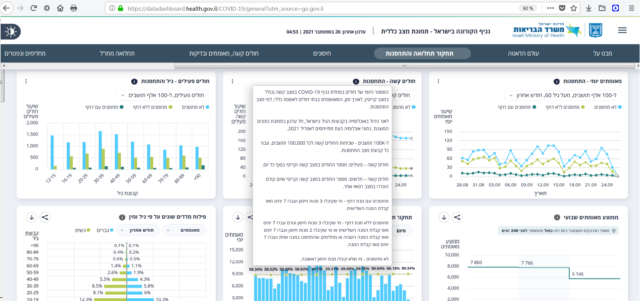This screenshot has height=301, width=644.
Task: Select the עולם הדאטה tab
Action: click(523, 54)
